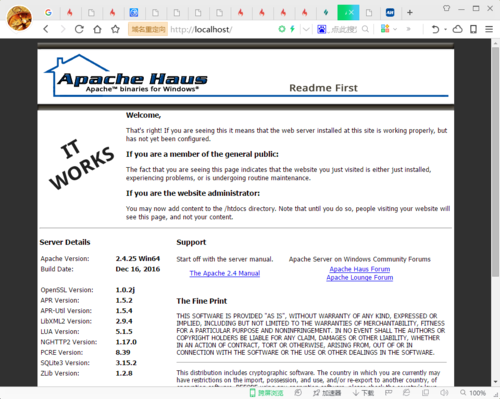The image size is (500, 399).
Task: Click the OpenSSL version value '1.0.2j'
Action: coord(125,290)
